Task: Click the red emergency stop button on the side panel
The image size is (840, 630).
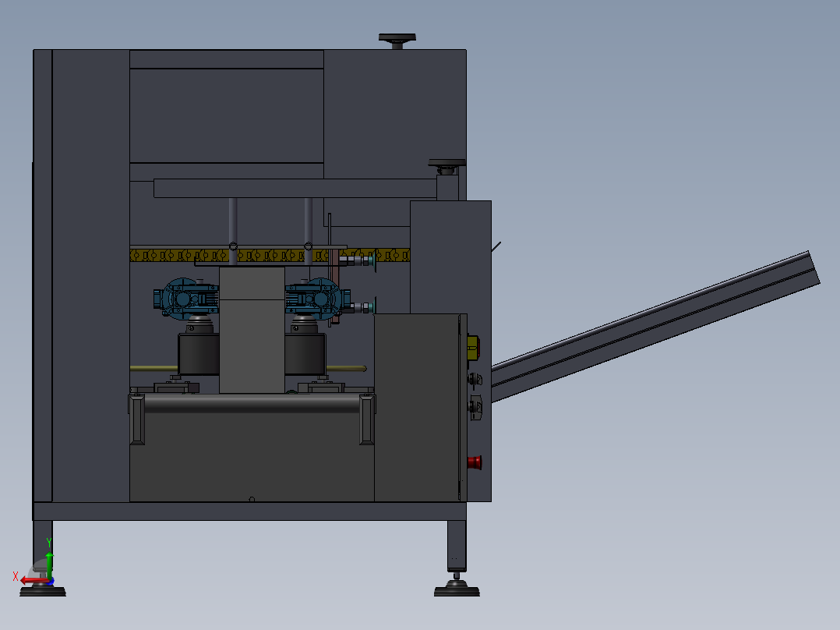Action: coord(474,462)
